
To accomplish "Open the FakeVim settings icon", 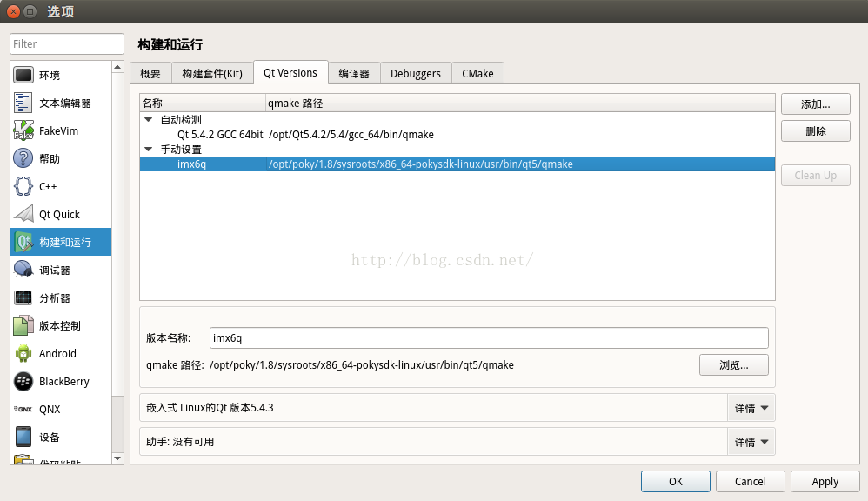I will (x=23, y=130).
